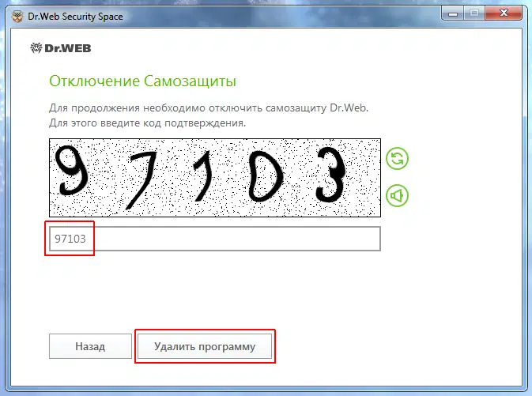Viewport: 532px width, 396px height.
Task: Click the Dr.Web spider icon in title bar
Action: coord(17,16)
